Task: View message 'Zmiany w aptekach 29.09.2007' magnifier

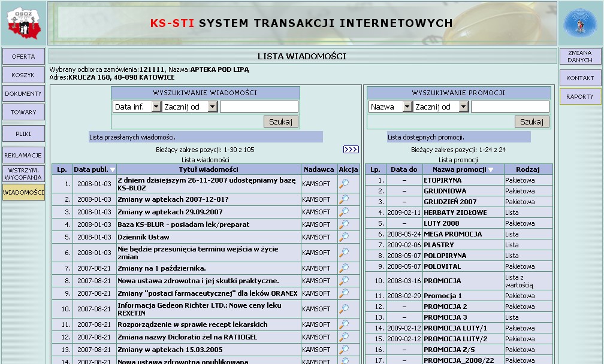Action: tap(344, 212)
